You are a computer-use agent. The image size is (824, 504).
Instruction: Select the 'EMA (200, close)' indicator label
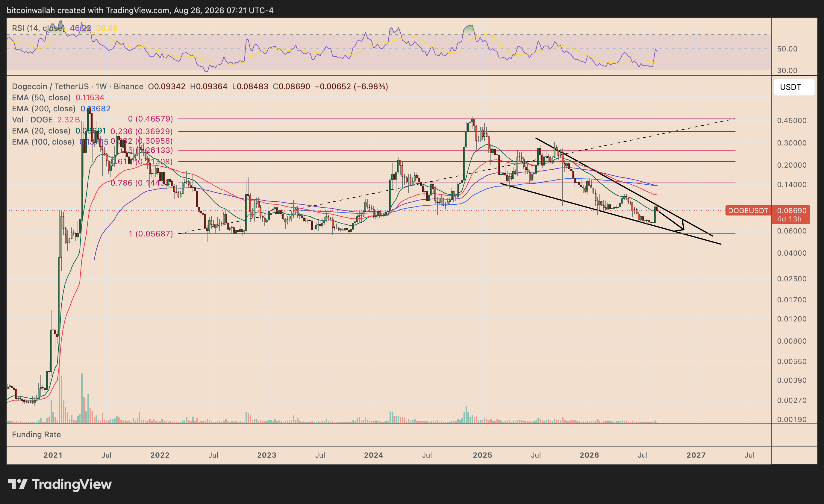pos(44,109)
